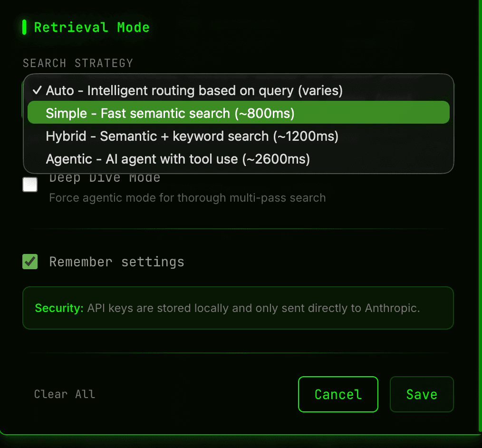Click the Remember settings label text

coord(116,262)
